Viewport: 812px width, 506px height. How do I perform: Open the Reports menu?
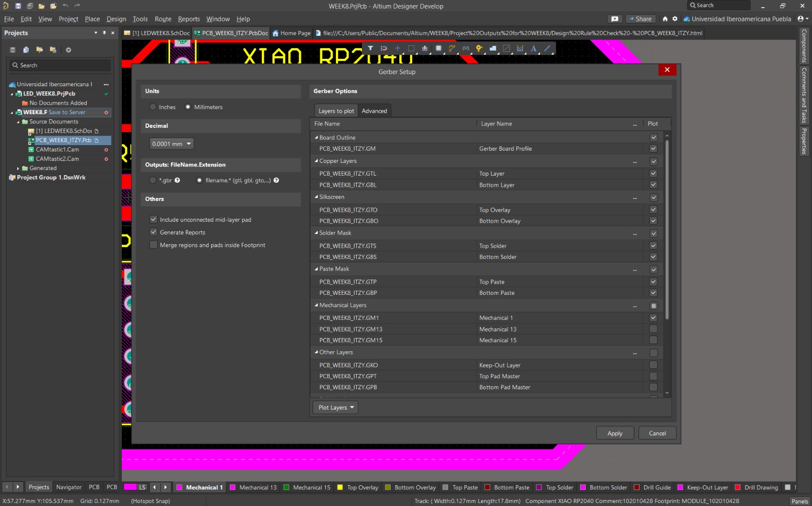(x=189, y=19)
